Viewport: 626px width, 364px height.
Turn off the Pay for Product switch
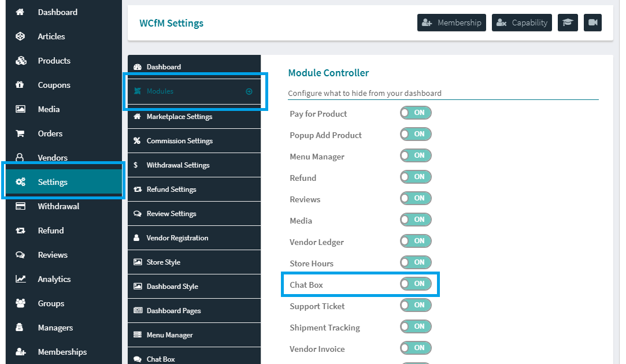pos(416,113)
